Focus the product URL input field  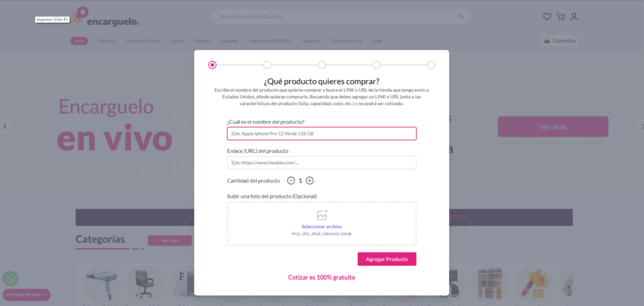[x=321, y=162]
